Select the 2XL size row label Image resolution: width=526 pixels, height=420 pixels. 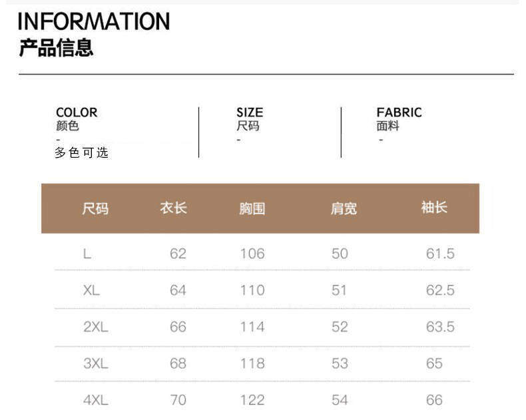click(96, 327)
